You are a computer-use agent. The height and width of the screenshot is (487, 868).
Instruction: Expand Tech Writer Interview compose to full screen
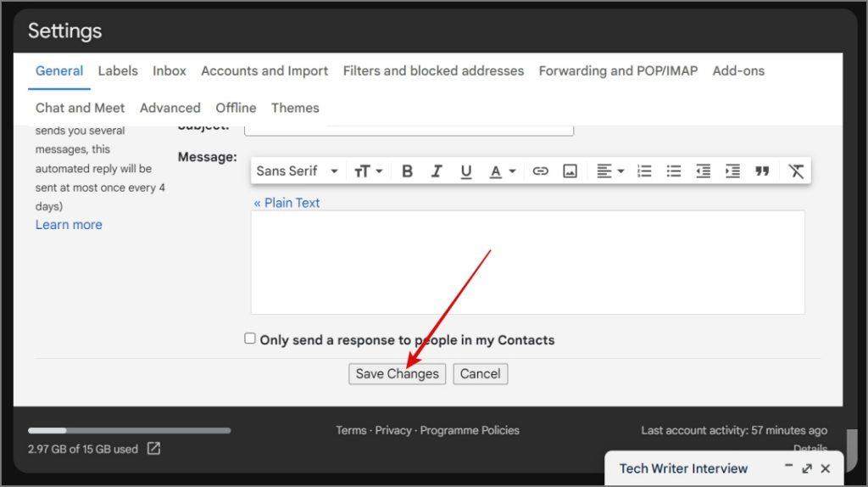807,468
